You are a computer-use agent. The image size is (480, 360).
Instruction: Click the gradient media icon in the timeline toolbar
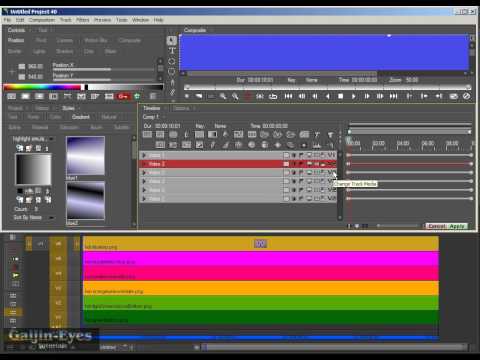212,135
